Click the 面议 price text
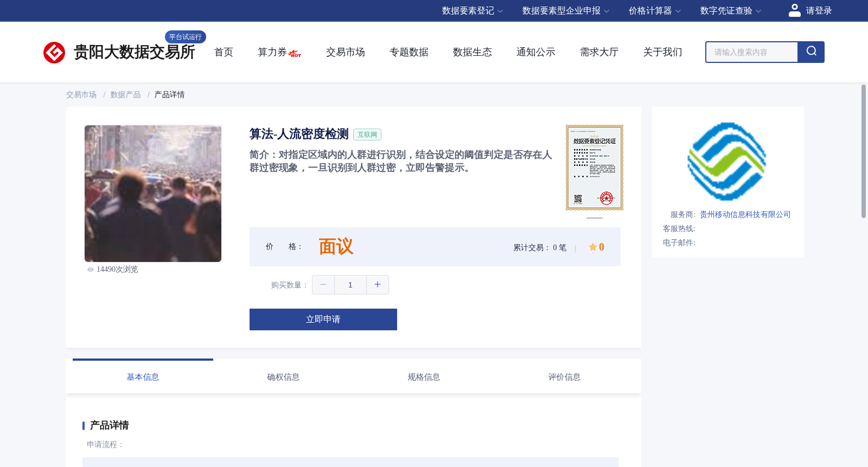 (336, 247)
